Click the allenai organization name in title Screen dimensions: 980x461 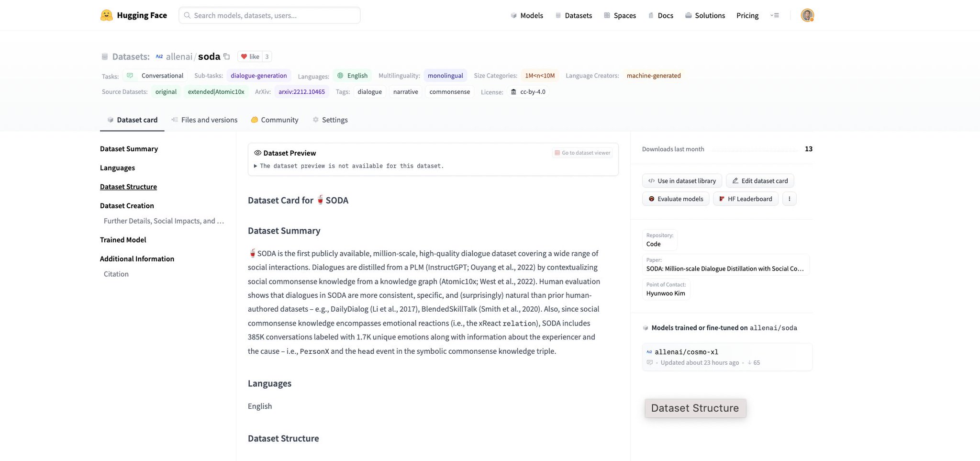click(179, 56)
